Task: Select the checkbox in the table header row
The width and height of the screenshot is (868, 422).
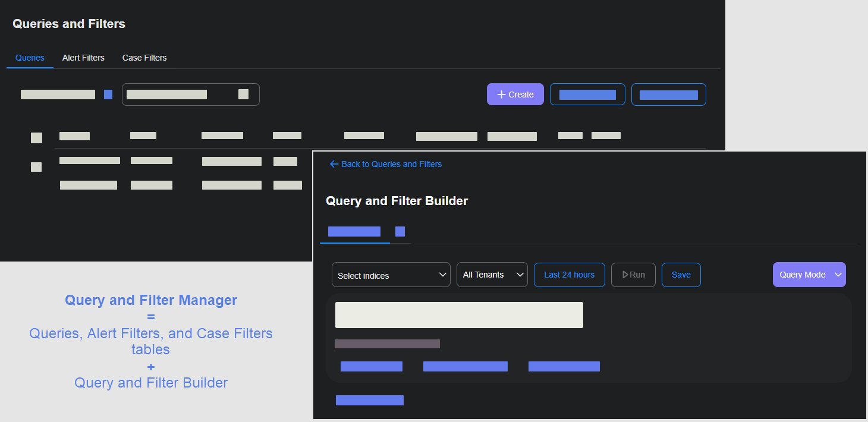Action: (36, 137)
